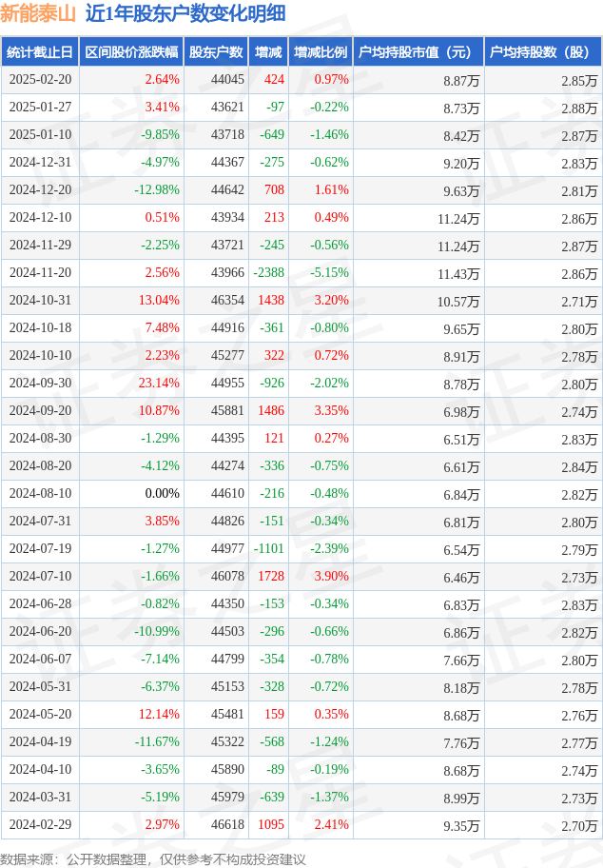Click the -2388 shareholder decrease value
This screenshot has width=603, height=868.
[269, 273]
